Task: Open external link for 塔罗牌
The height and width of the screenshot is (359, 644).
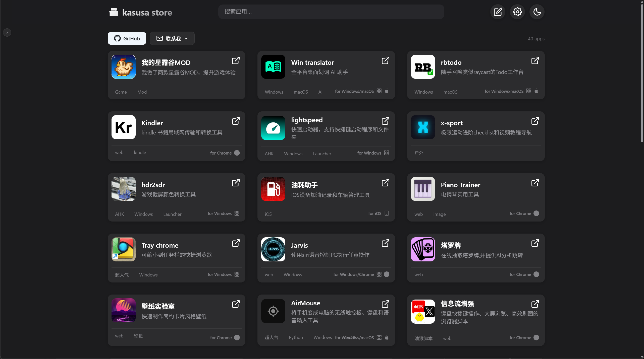Action: click(535, 243)
